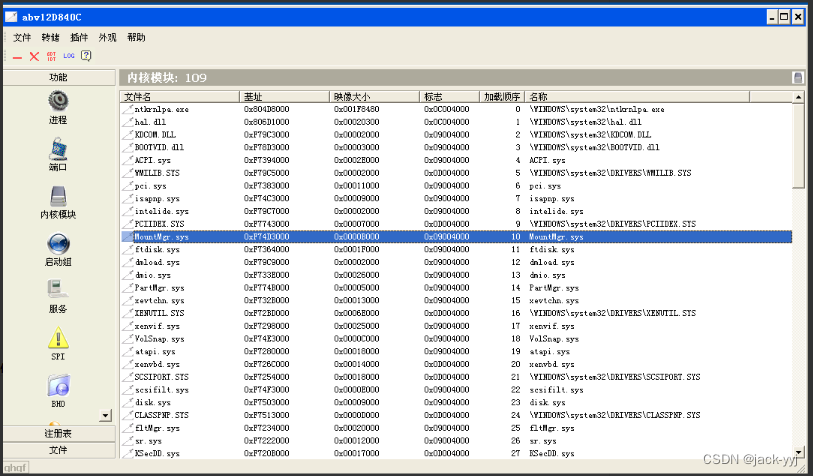Sort by the 加载顺序 column header
Image resolution: width=813 pixels, height=476 pixels.
click(x=502, y=97)
